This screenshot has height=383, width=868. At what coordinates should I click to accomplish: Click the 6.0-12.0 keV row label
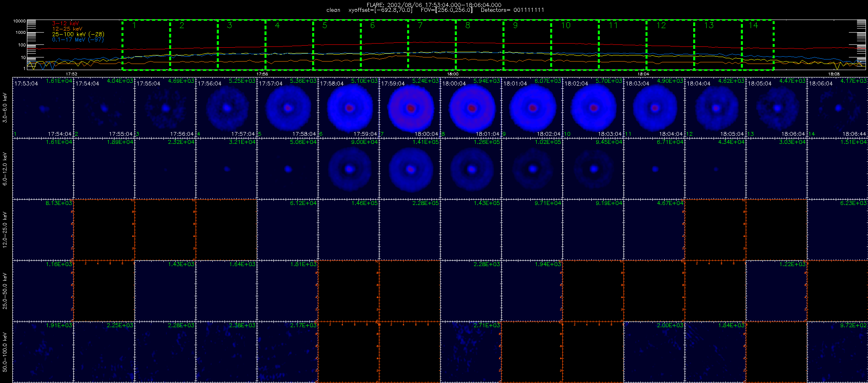(5, 169)
